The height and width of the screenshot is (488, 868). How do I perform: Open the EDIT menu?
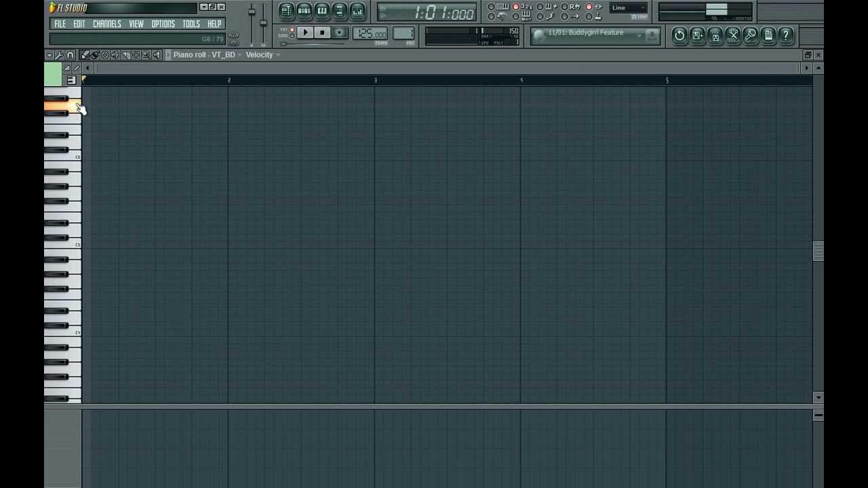79,24
